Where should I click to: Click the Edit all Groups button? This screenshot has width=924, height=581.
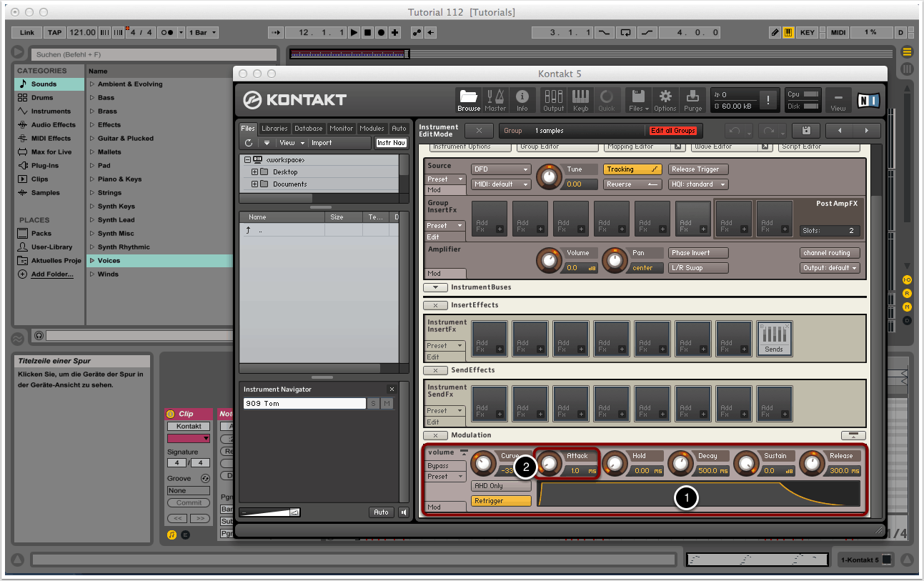click(672, 131)
